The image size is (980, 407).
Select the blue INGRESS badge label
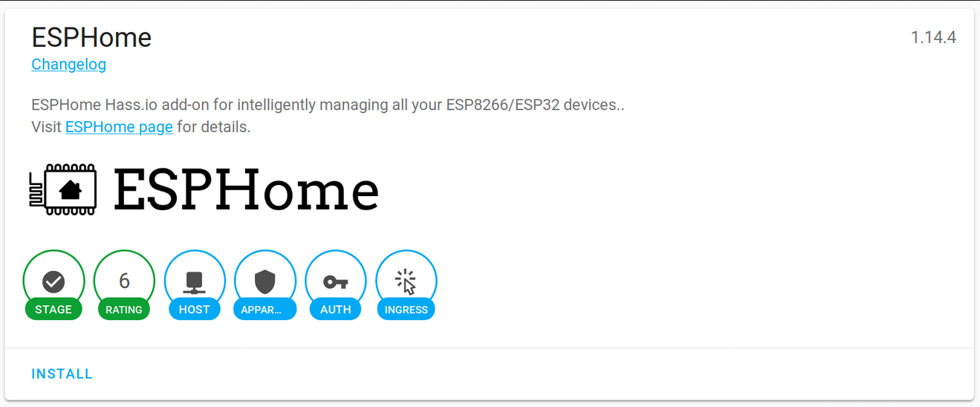[406, 310]
